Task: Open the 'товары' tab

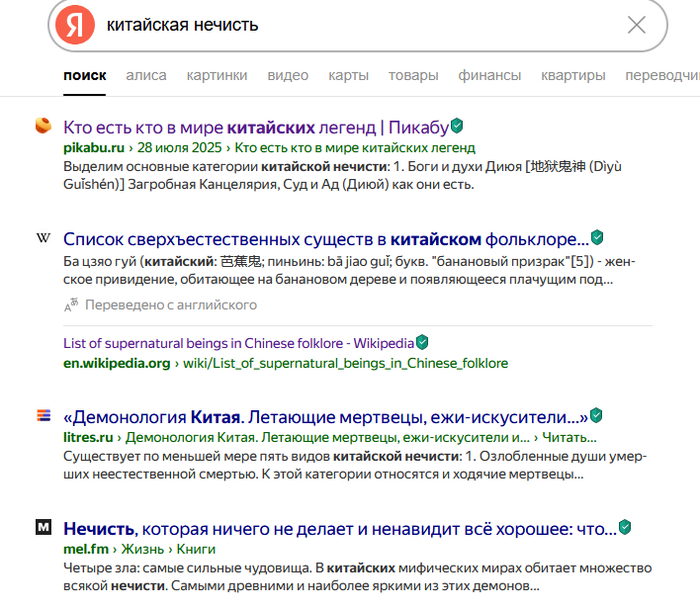Action: (413, 75)
